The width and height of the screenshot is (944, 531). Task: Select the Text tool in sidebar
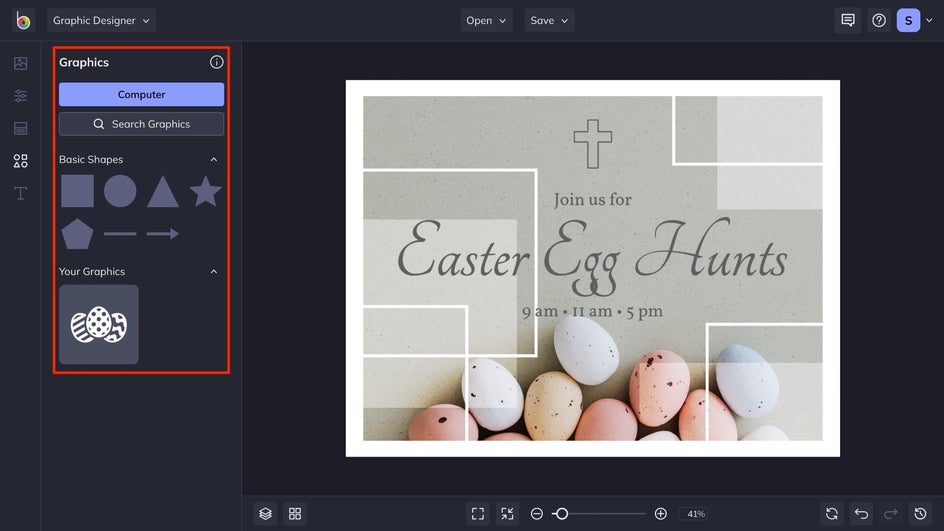pyautogui.click(x=20, y=193)
